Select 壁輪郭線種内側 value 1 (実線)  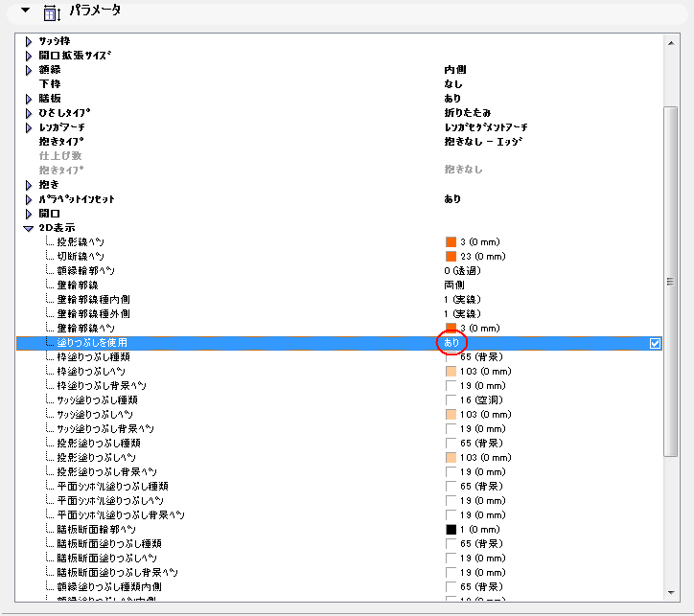coord(463,299)
